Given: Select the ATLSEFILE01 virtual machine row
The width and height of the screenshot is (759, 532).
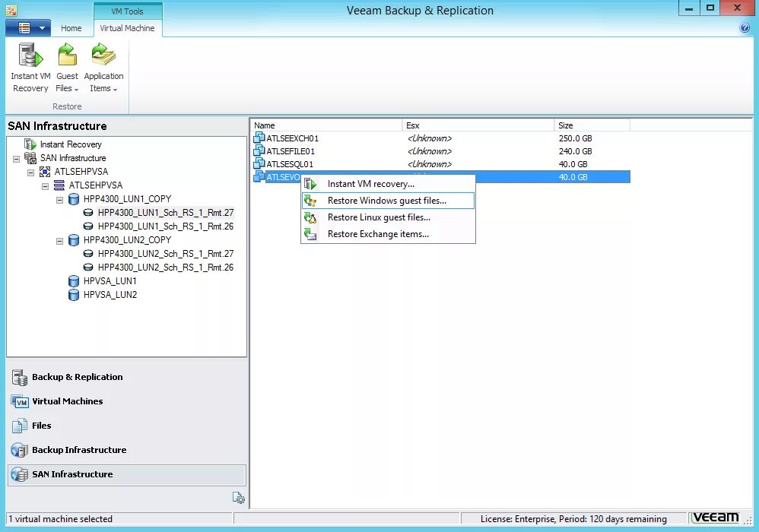Looking at the screenshot, I should 440,151.
